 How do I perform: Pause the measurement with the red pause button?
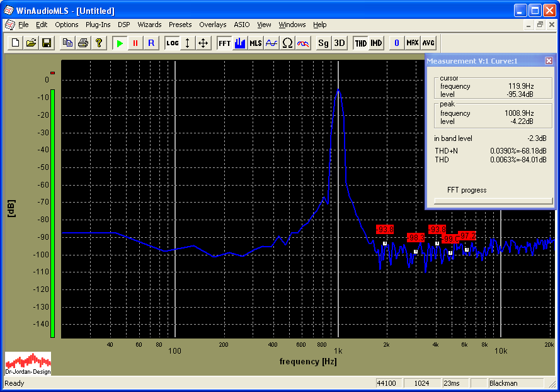(x=135, y=43)
